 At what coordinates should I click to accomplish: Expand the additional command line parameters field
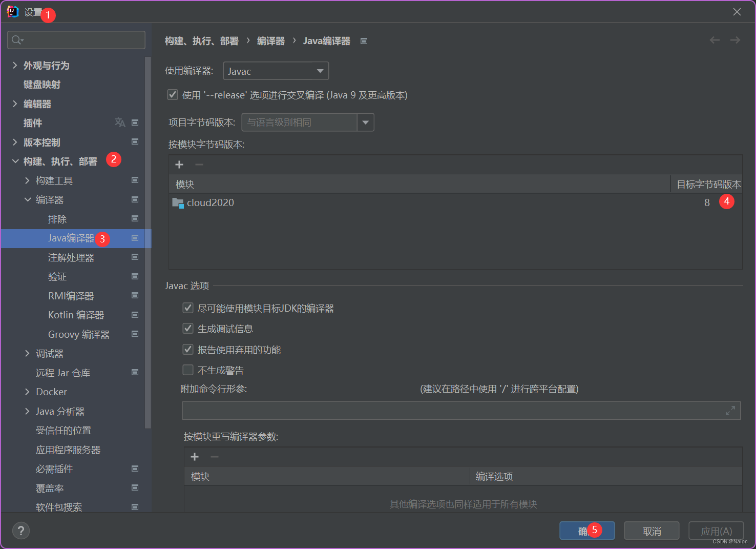730,411
